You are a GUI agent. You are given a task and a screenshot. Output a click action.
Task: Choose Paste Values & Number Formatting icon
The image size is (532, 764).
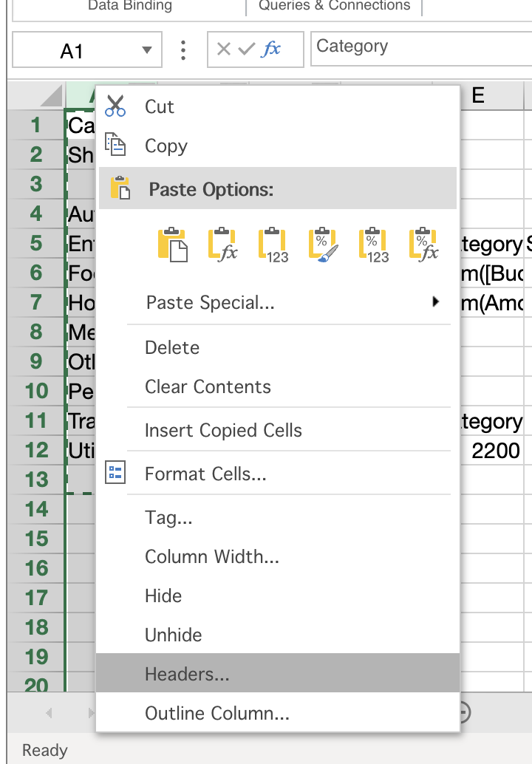point(374,245)
